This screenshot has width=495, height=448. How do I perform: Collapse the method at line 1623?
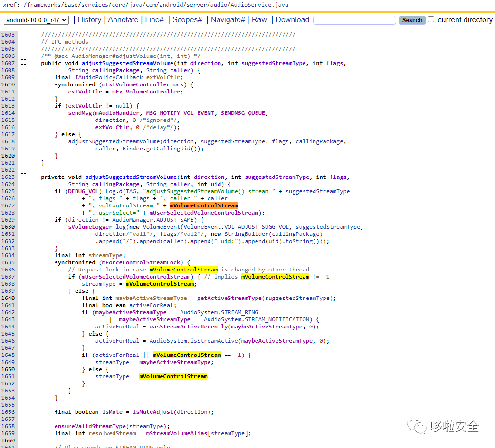click(x=23, y=176)
